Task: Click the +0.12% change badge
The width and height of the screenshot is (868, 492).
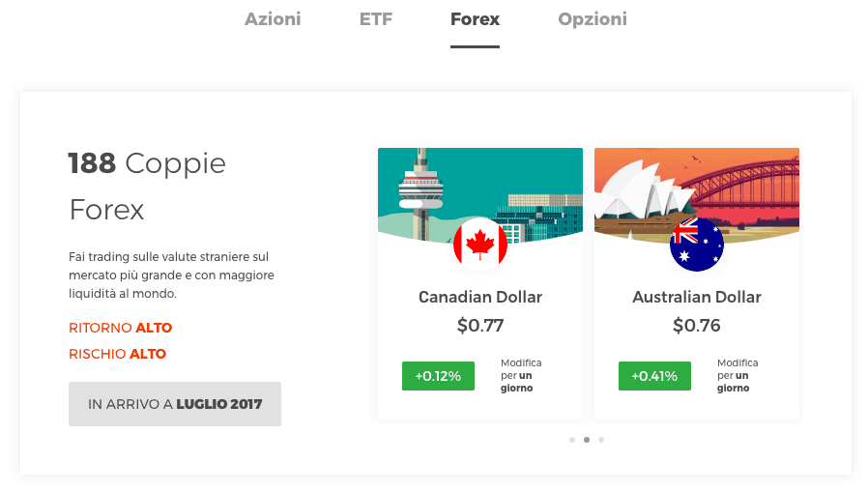Action: pyautogui.click(x=438, y=376)
